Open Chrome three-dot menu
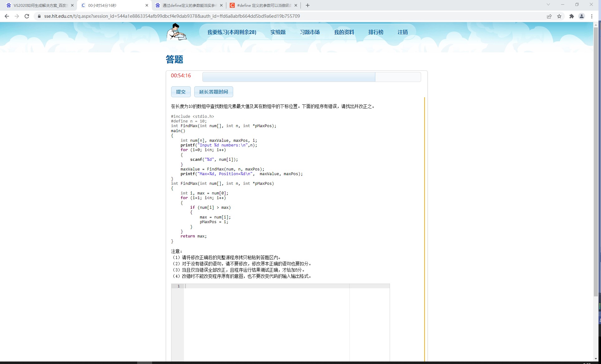601x364 pixels. click(x=592, y=16)
